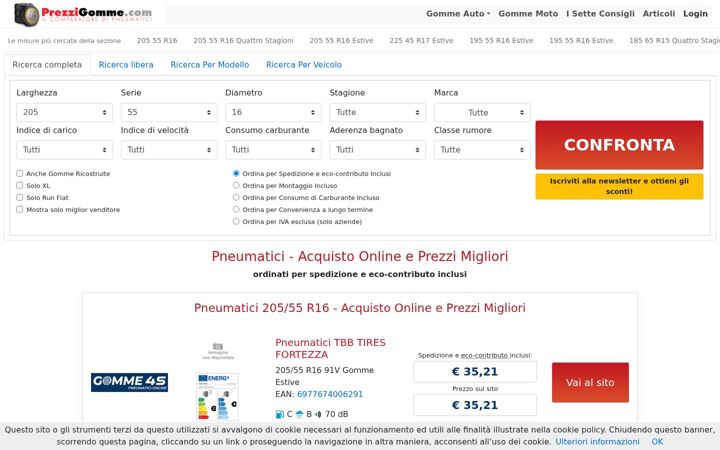This screenshot has width=720, height=450.
Task: Switch to Ricerca Per Veicolo tab
Action: coord(304,65)
